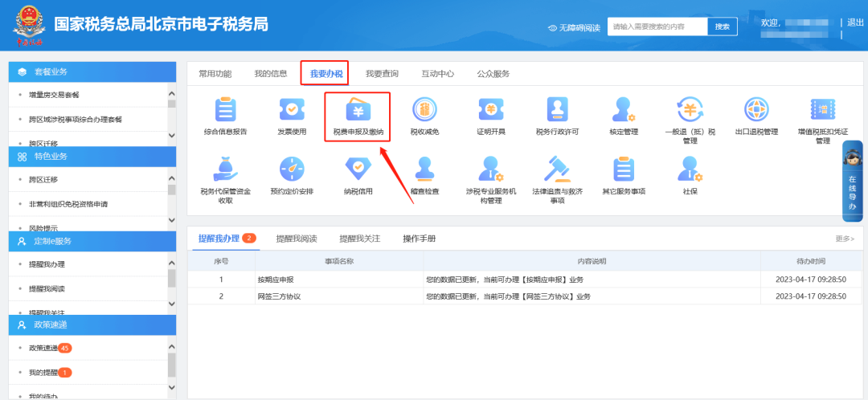Click up arrow in 套餐业务 list scrollbar

tap(172, 95)
